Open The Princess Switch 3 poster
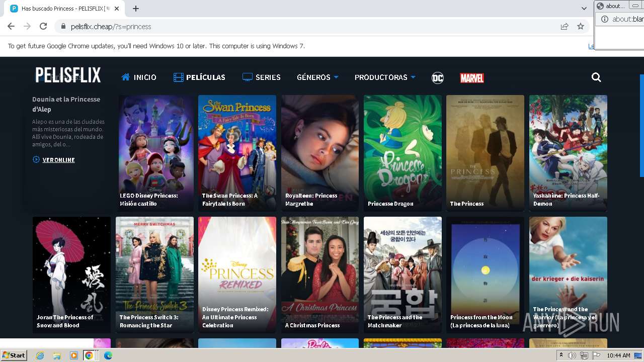 pyautogui.click(x=154, y=275)
